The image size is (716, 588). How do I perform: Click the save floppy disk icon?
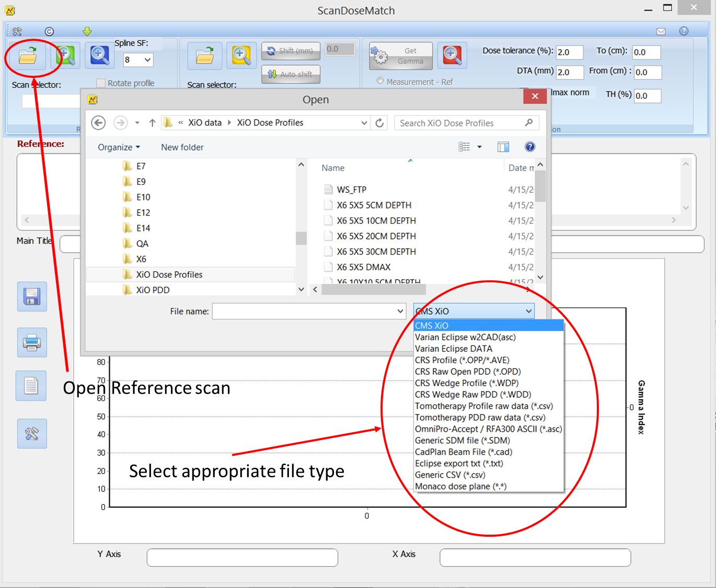(x=32, y=296)
